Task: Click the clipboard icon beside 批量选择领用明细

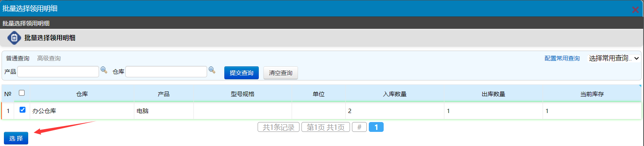Action: point(14,38)
